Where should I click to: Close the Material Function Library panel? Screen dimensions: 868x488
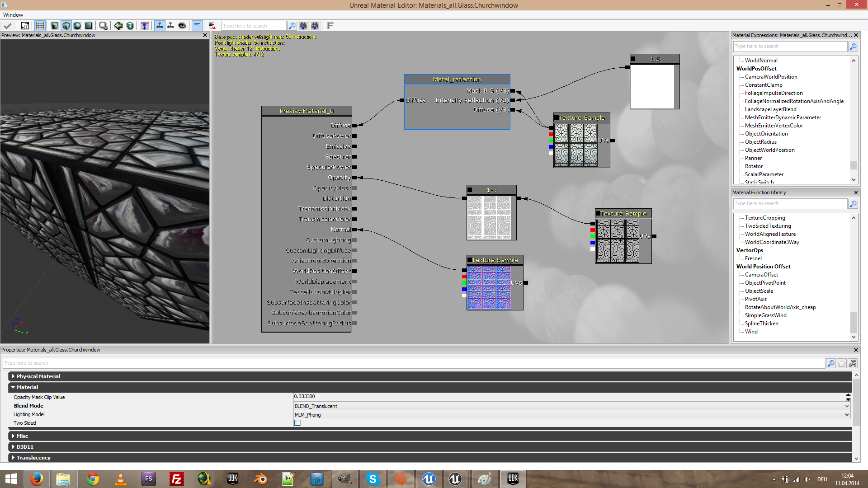point(856,192)
